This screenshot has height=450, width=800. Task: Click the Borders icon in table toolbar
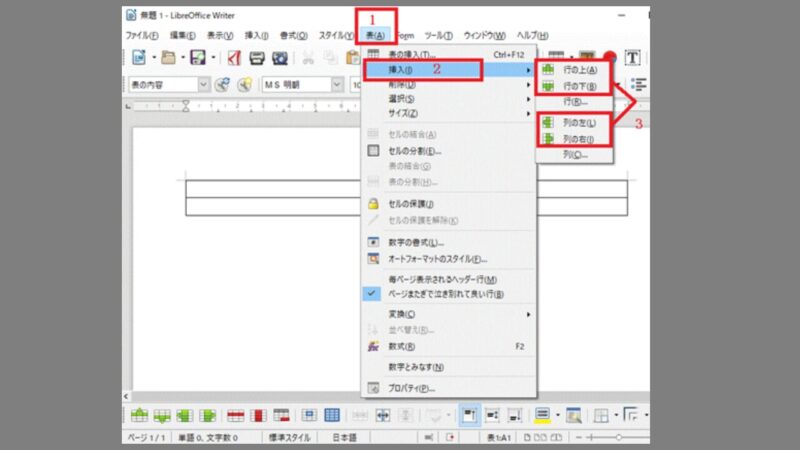click(601, 415)
